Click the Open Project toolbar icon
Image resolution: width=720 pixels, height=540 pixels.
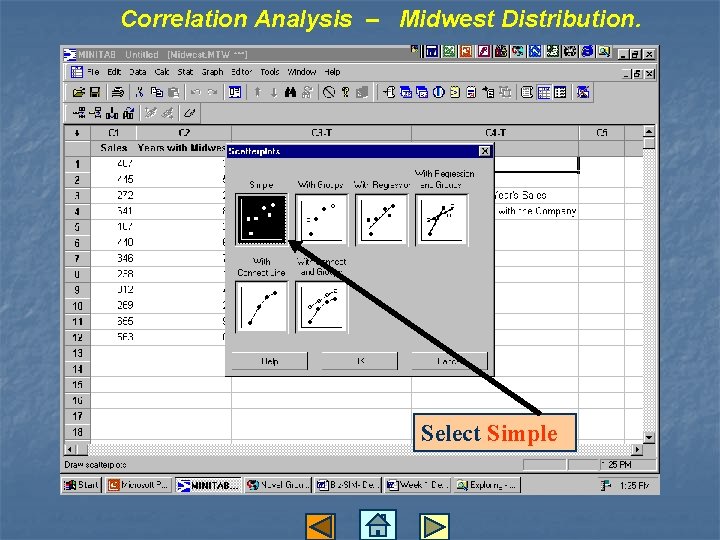pos(79,92)
